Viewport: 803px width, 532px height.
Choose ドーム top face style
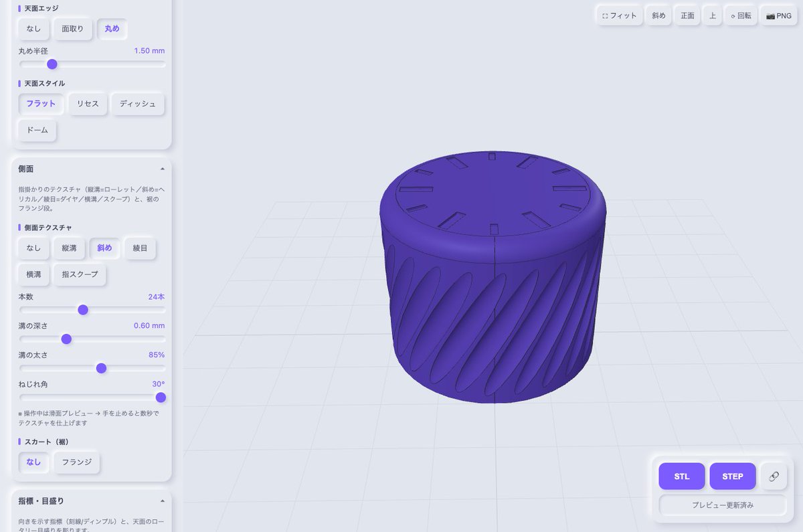[x=37, y=130]
